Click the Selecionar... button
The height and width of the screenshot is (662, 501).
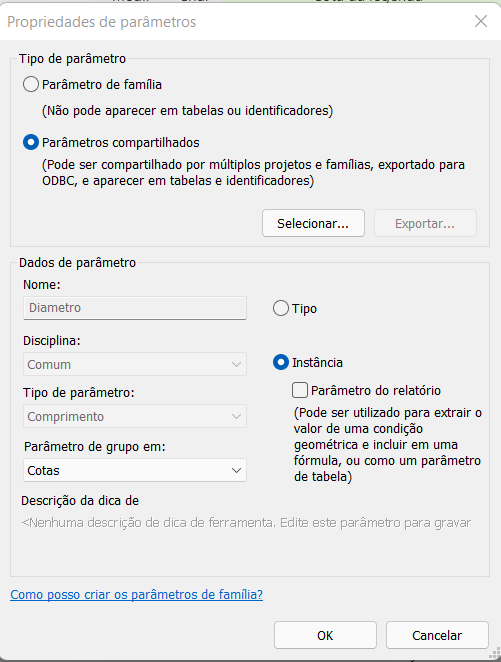313,223
